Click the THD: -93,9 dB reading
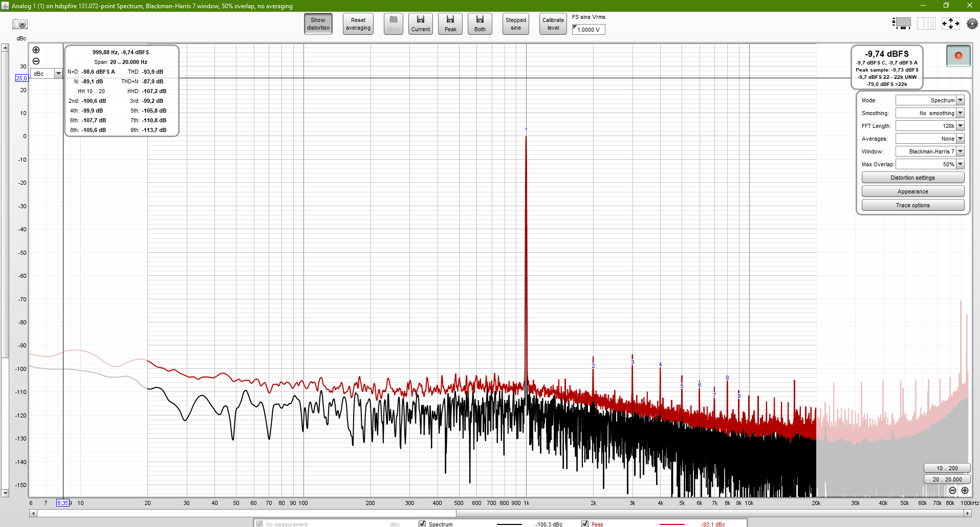980x527 pixels. click(145, 72)
